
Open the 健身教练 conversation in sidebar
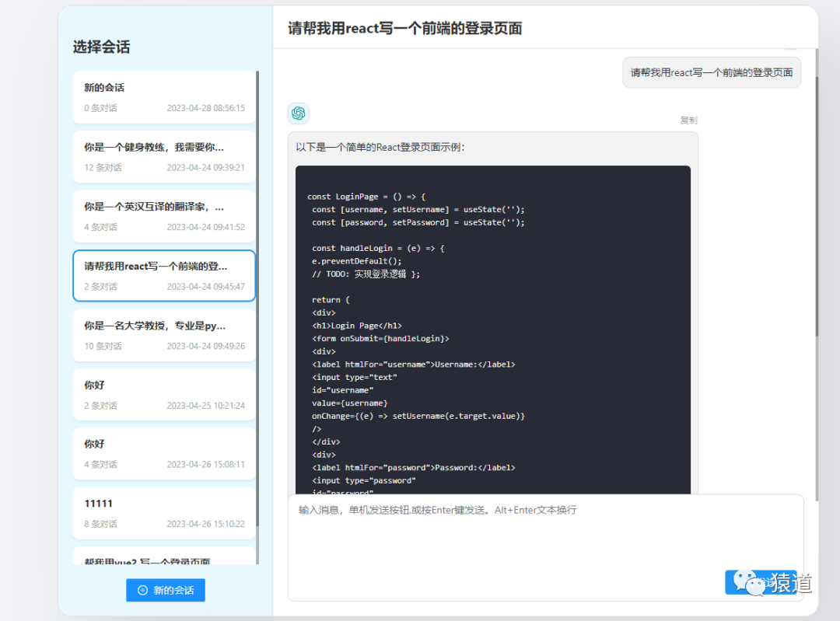point(163,155)
